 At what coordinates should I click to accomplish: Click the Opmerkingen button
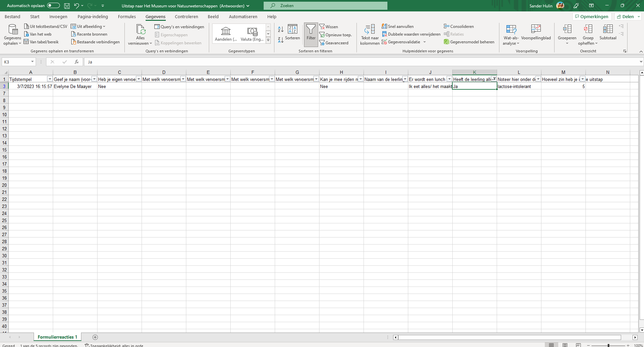592,16
